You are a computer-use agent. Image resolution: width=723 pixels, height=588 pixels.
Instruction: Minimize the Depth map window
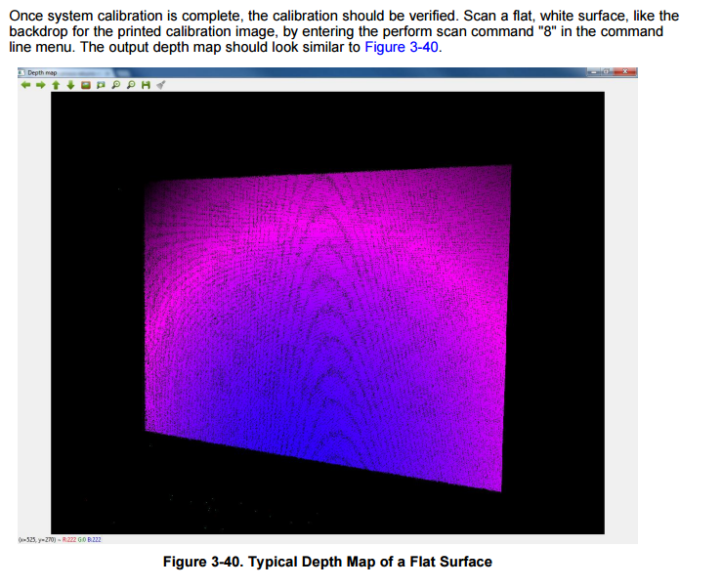coord(594,72)
